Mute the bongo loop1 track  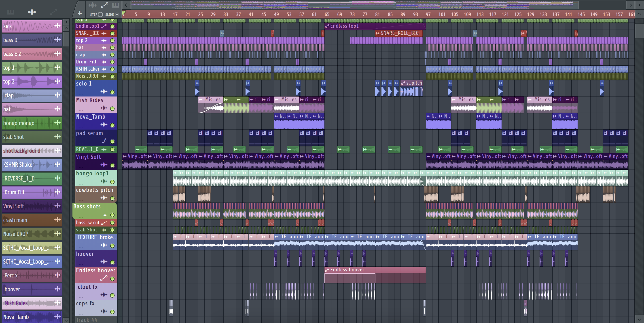[112, 182]
